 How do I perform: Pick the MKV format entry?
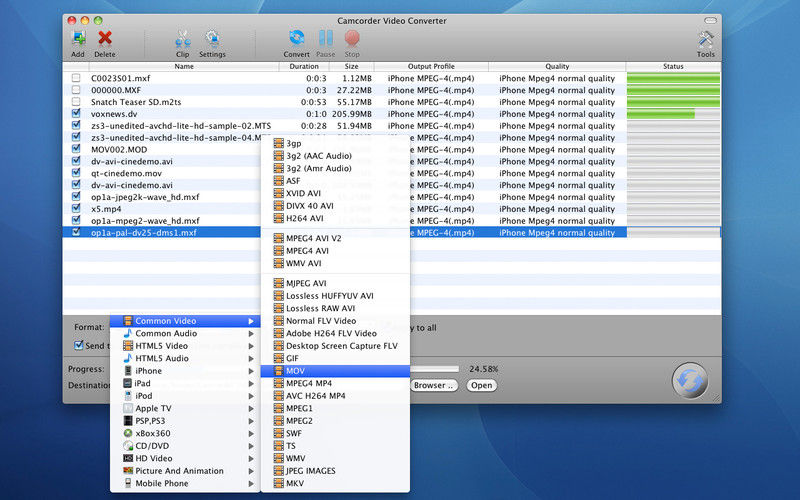[335, 483]
